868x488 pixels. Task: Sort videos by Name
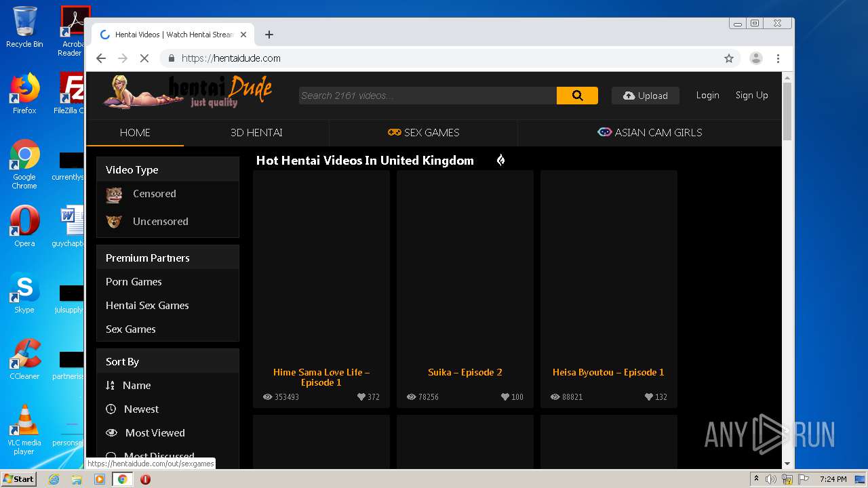point(136,385)
